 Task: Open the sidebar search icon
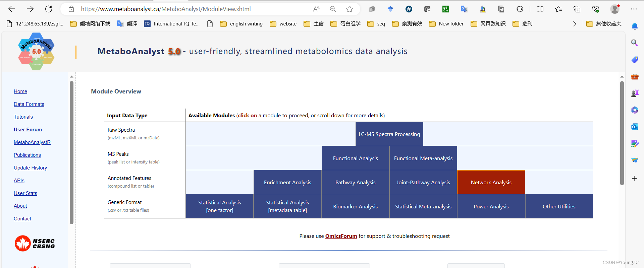[x=634, y=43]
